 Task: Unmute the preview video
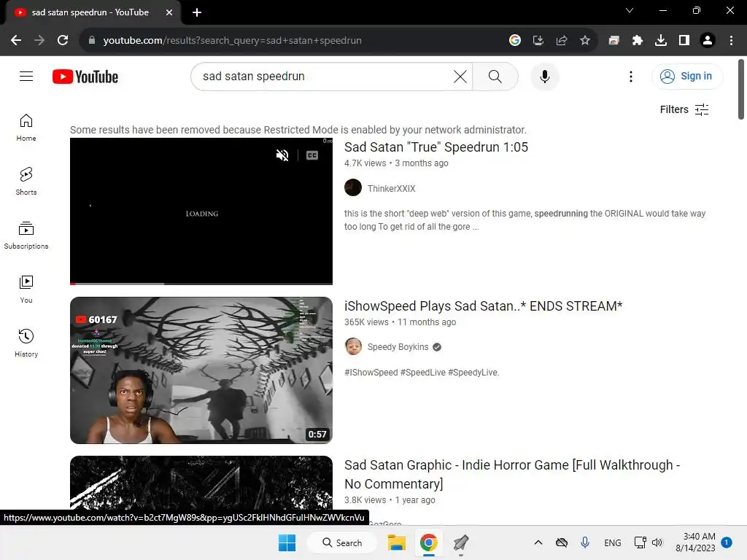282,155
